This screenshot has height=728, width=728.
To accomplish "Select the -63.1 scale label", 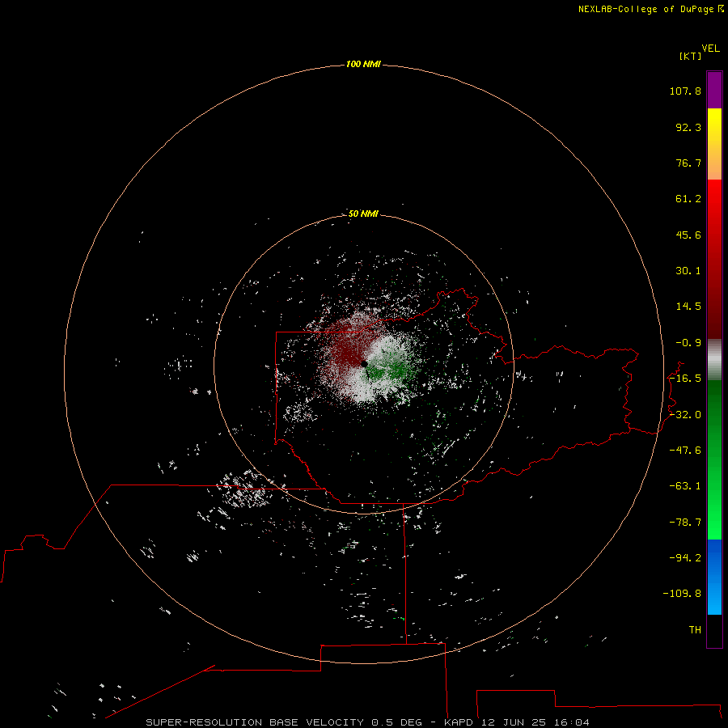I will 685,486.
